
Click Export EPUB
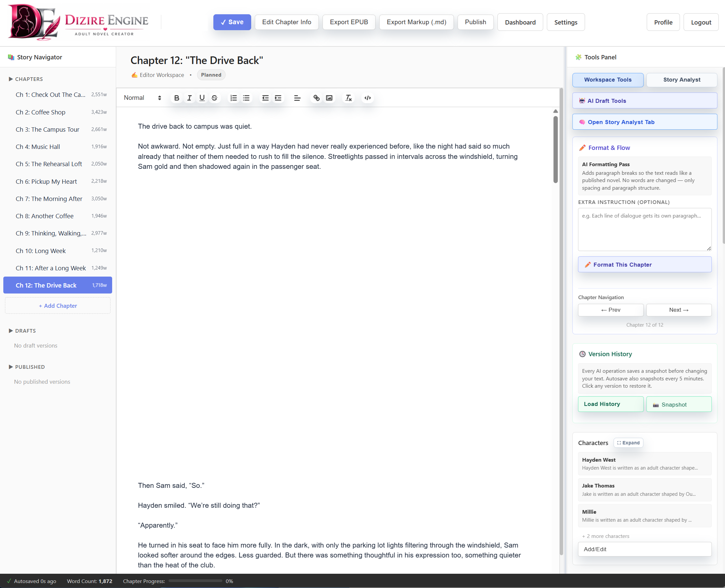(x=349, y=22)
